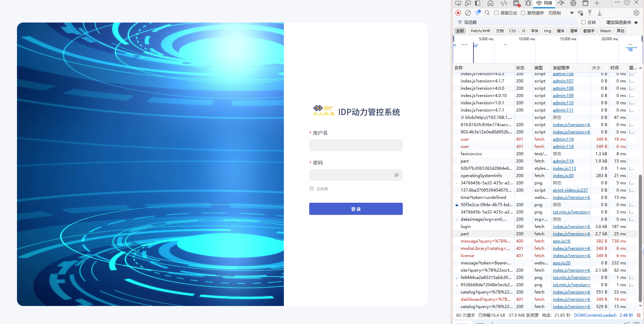Select the Img filter chip
The image size is (644, 324).
coord(547,31)
